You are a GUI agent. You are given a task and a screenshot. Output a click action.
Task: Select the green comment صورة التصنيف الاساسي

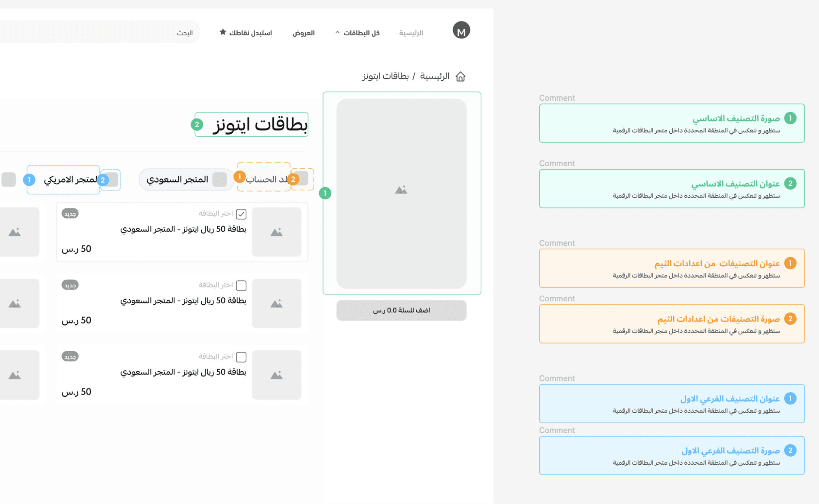(672, 123)
